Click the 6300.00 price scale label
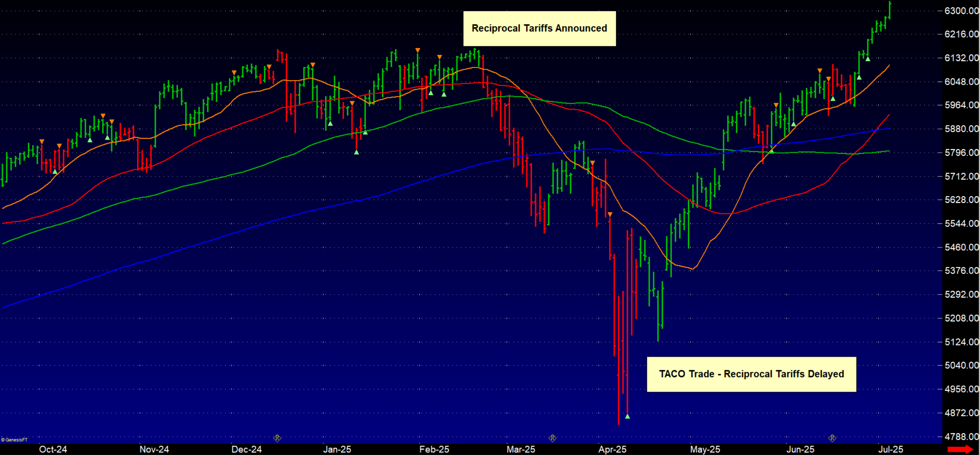 point(961,11)
